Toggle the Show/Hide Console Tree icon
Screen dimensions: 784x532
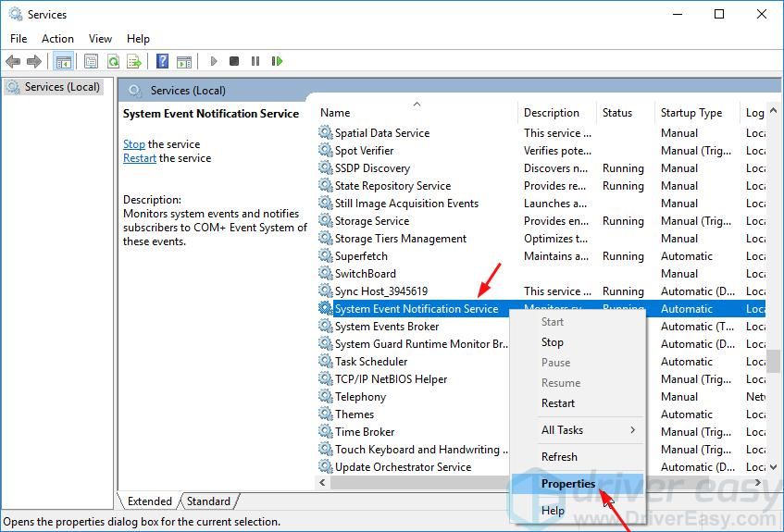pos(64,61)
